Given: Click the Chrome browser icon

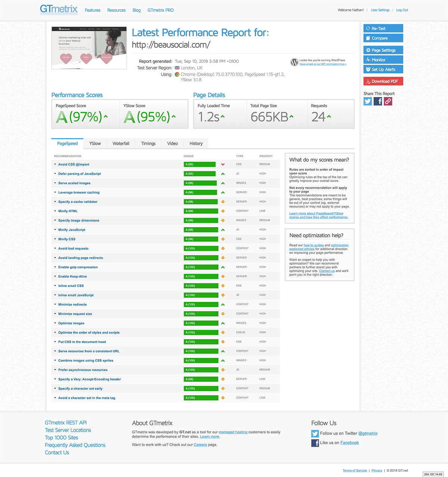Looking at the screenshot, I should tap(177, 74).
